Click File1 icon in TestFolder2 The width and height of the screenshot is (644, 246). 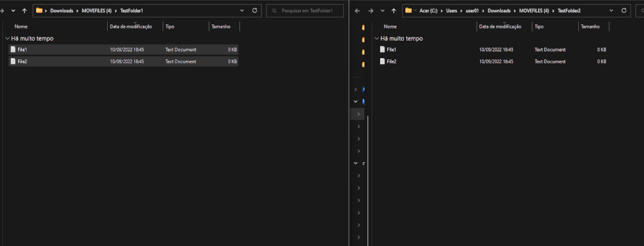[x=383, y=49]
